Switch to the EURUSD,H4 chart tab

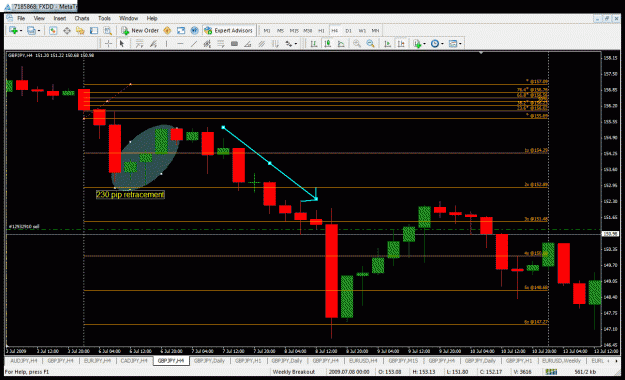[363, 361]
